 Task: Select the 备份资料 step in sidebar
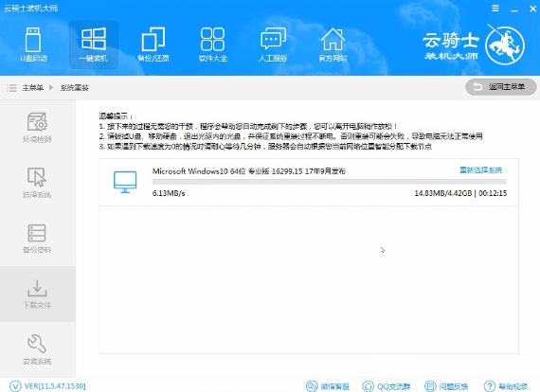pyautogui.click(x=37, y=239)
